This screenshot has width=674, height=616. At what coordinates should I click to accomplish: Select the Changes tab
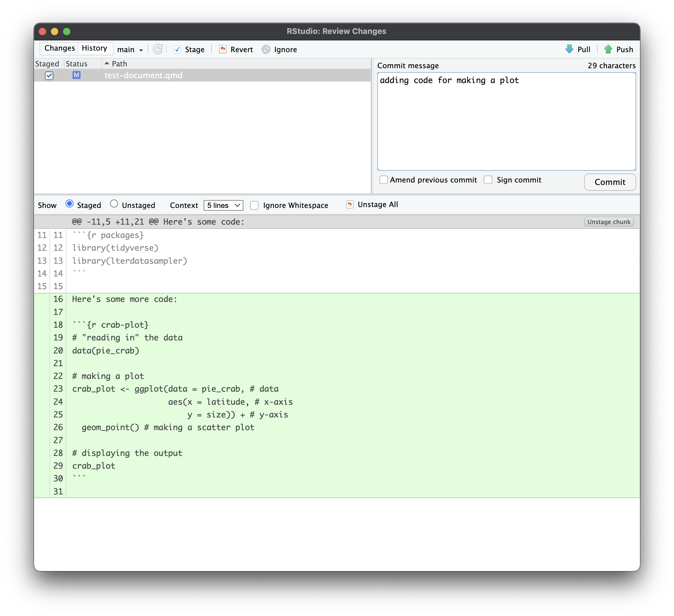click(x=59, y=48)
